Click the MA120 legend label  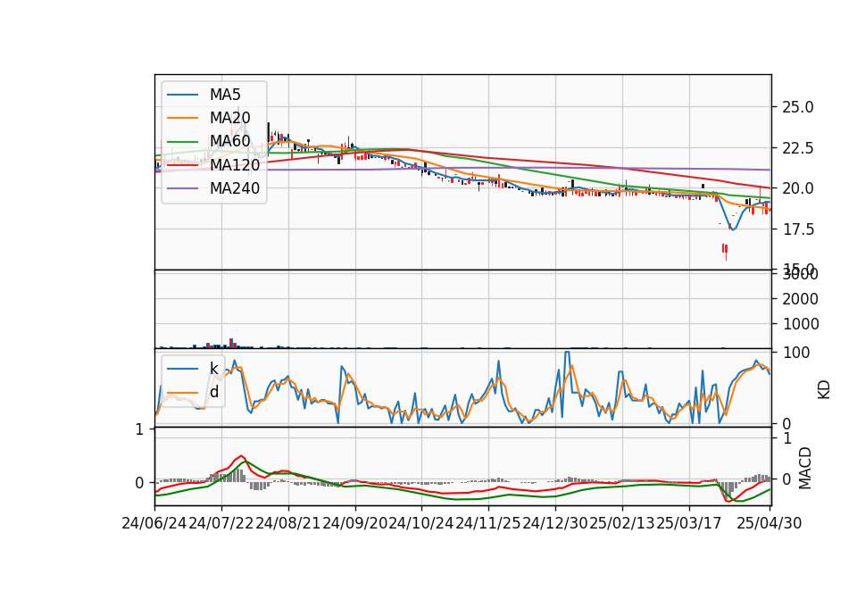[235, 164]
